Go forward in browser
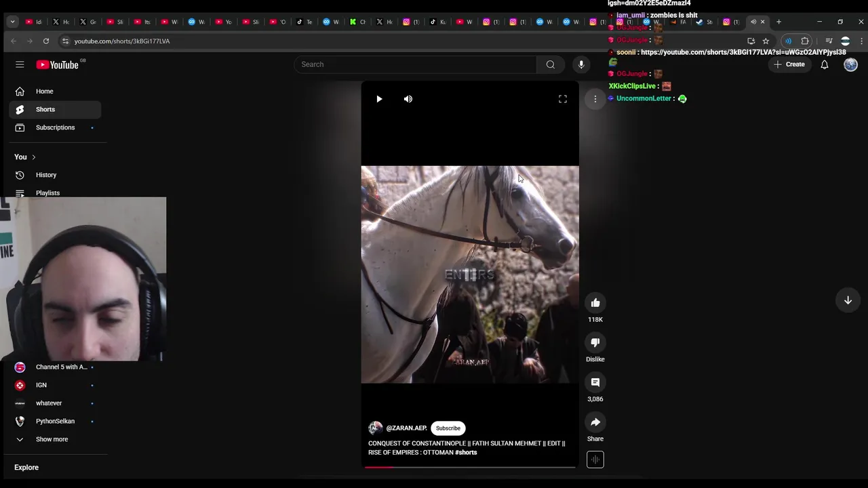This screenshot has height=488, width=868. [30, 41]
